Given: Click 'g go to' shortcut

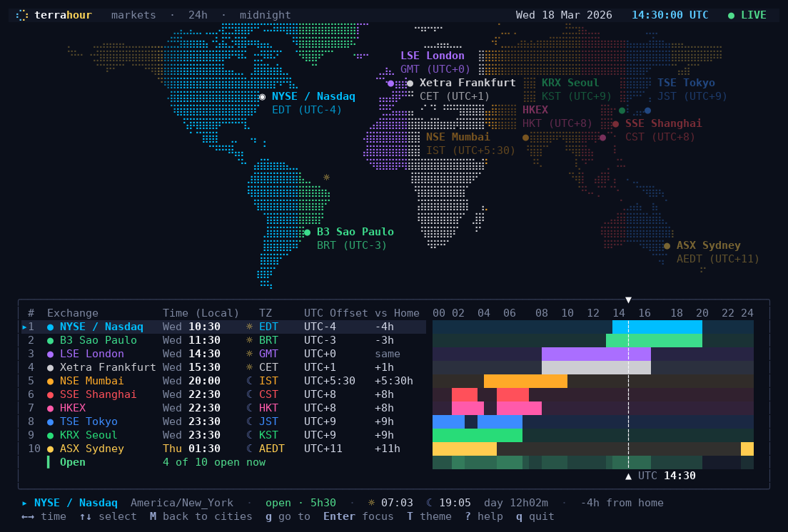Looking at the screenshot, I should tap(288, 516).
